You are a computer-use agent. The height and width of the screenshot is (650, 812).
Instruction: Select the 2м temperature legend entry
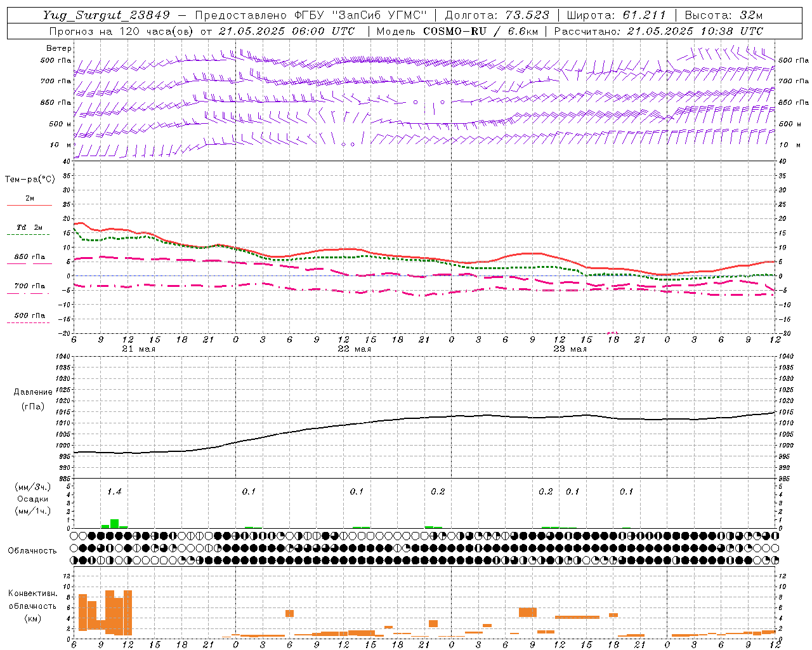30,198
